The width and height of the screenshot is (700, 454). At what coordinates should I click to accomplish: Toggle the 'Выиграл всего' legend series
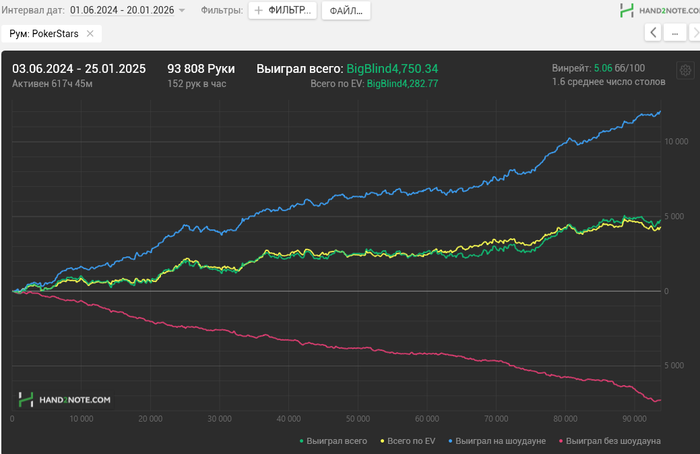pos(333,441)
